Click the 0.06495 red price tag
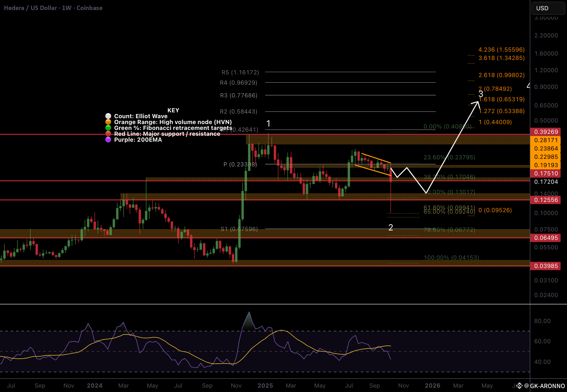The image size is (567, 392). 546,238
